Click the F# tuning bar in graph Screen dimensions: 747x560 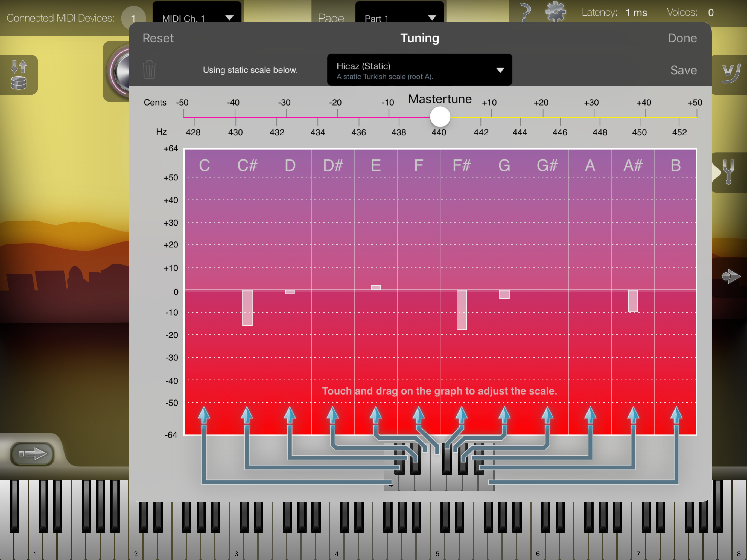point(461,310)
